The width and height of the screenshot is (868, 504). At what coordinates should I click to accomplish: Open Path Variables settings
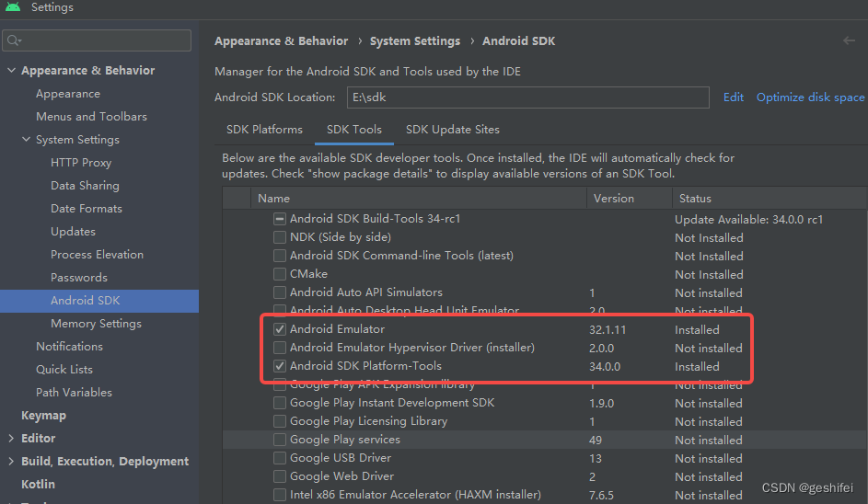pyautogui.click(x=75, y=392)
